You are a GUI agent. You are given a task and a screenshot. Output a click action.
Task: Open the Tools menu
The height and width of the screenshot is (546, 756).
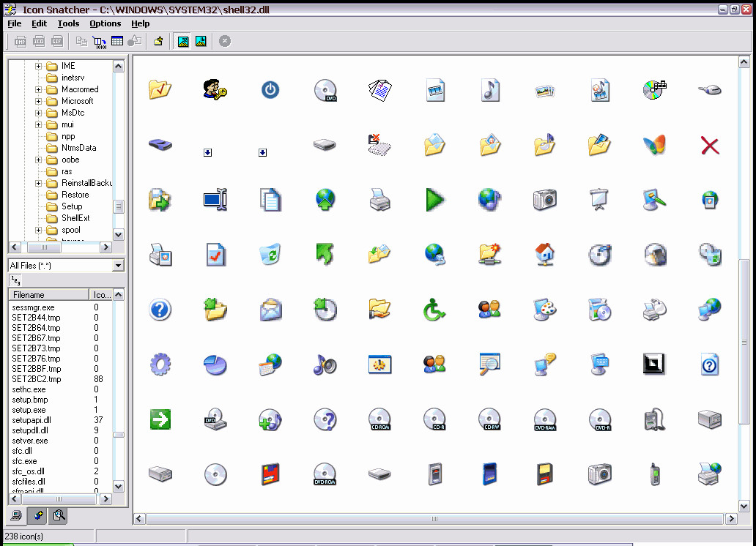[68, 23]
